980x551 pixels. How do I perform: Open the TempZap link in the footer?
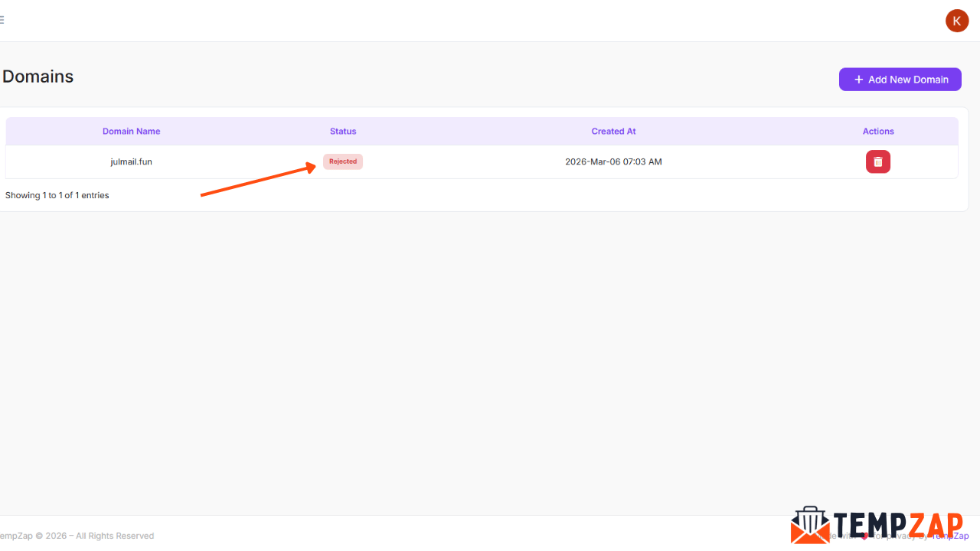(x=949, y=536)
